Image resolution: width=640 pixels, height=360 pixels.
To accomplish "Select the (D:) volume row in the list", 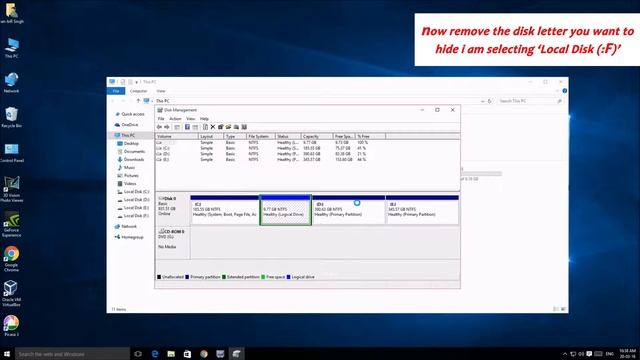I will 262,154.
